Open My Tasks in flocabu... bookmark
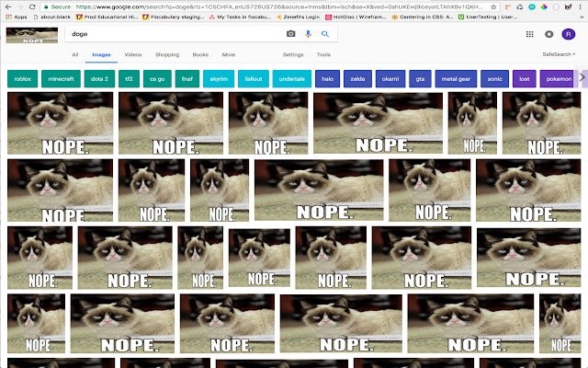 click(240, 17)
